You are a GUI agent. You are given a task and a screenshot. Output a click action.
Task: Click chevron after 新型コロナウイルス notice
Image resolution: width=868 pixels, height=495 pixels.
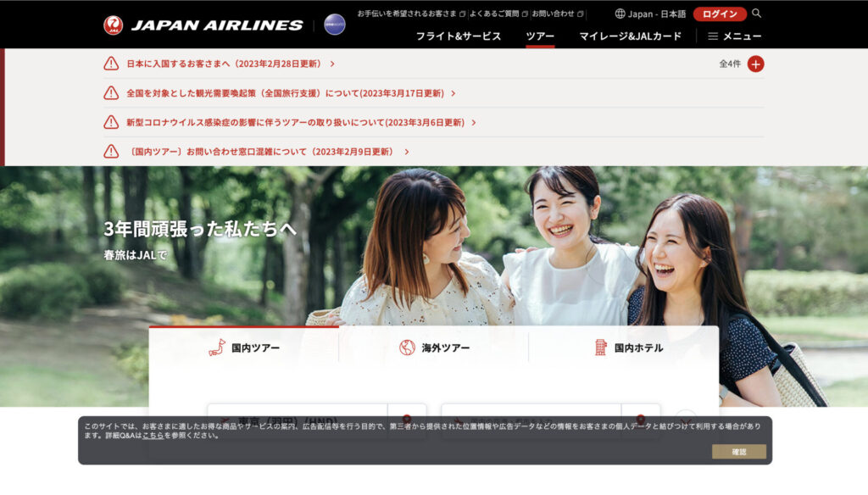474,122
